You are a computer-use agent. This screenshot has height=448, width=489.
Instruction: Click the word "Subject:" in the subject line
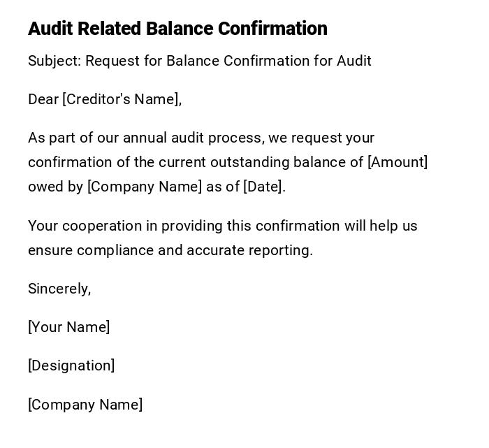tap(54, 61)
